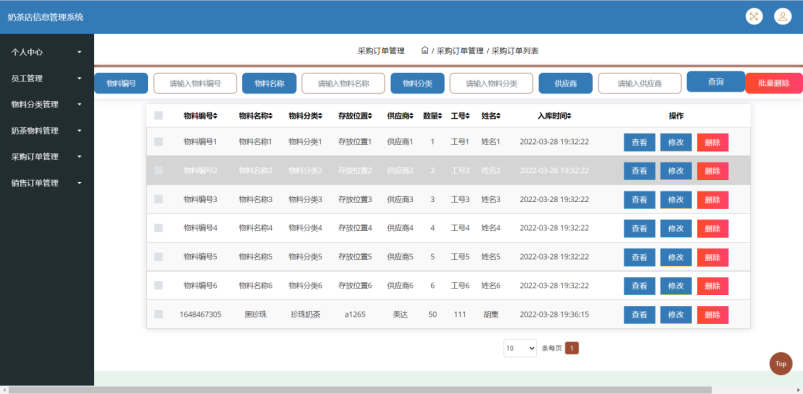Click the 查询 search button
The height and width of the screenshot is (394, 803).
click(715, 81)
